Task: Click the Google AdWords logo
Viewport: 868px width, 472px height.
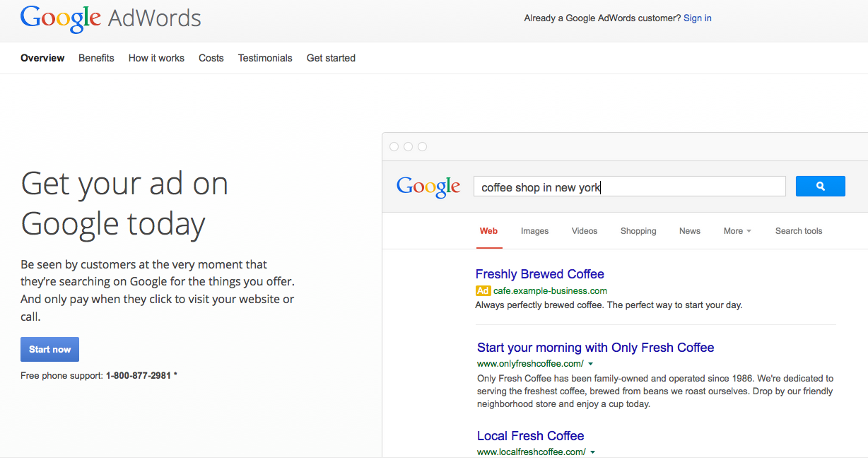Action: (110, 18)
